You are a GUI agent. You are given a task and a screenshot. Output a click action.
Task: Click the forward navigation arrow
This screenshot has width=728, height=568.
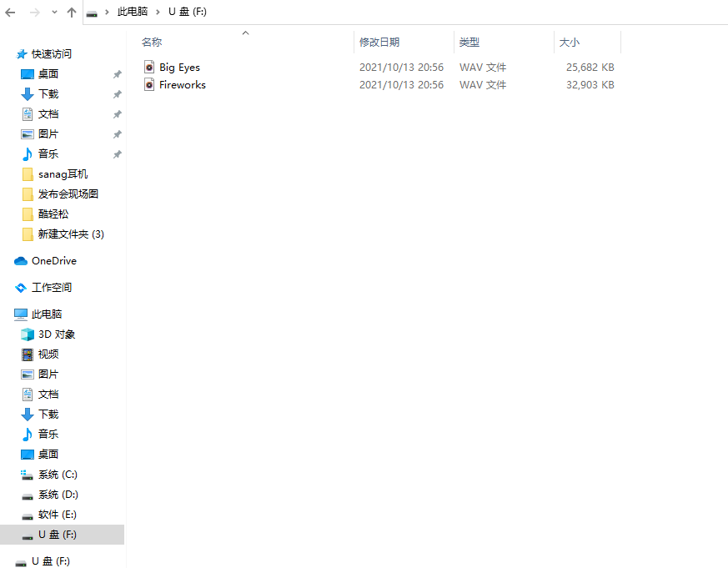coord(35,13)
